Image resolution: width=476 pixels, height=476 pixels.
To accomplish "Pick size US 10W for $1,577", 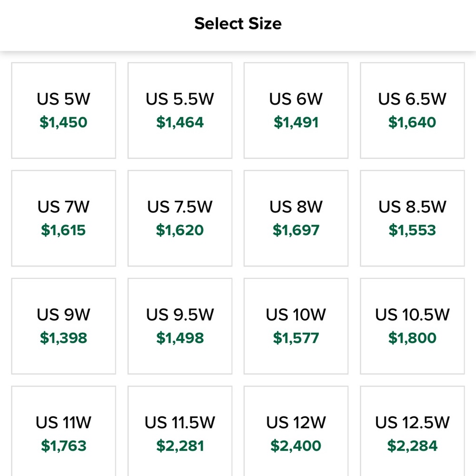I will (x=296, y=326).
